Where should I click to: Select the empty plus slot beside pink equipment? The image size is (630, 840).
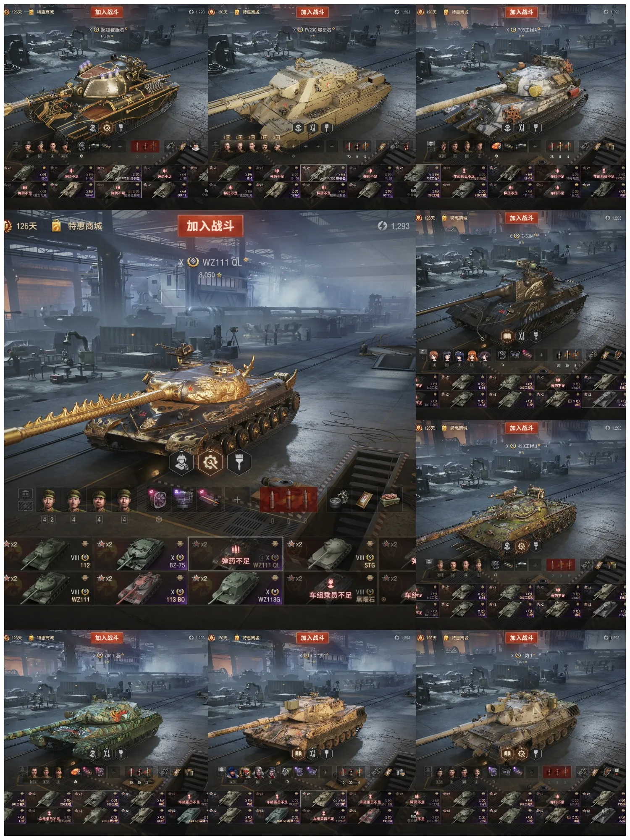[237, 499]
